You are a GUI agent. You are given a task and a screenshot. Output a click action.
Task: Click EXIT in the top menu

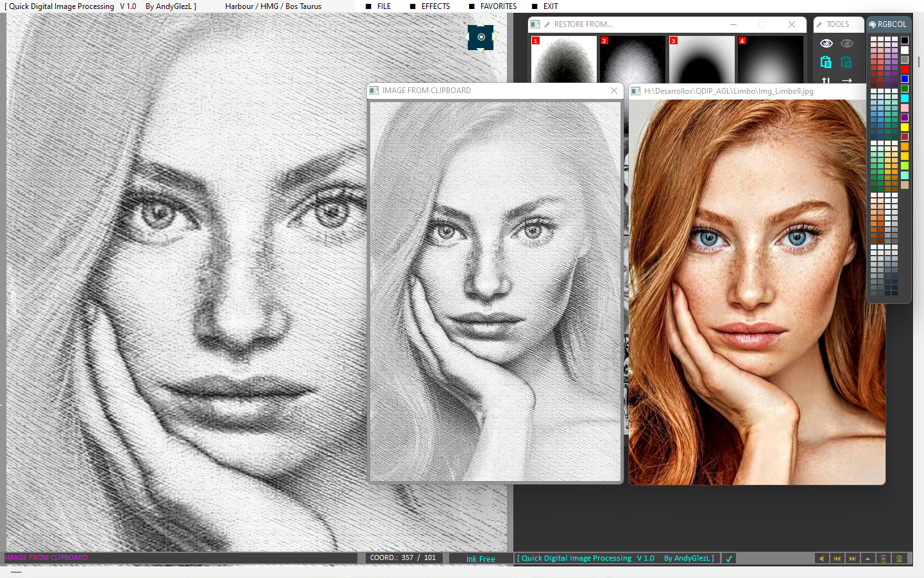551,6
